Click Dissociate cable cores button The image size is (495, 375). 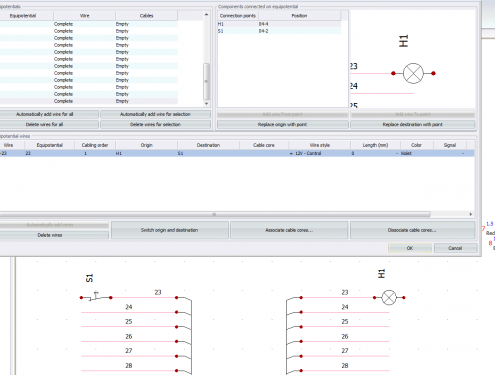(412, 230)
